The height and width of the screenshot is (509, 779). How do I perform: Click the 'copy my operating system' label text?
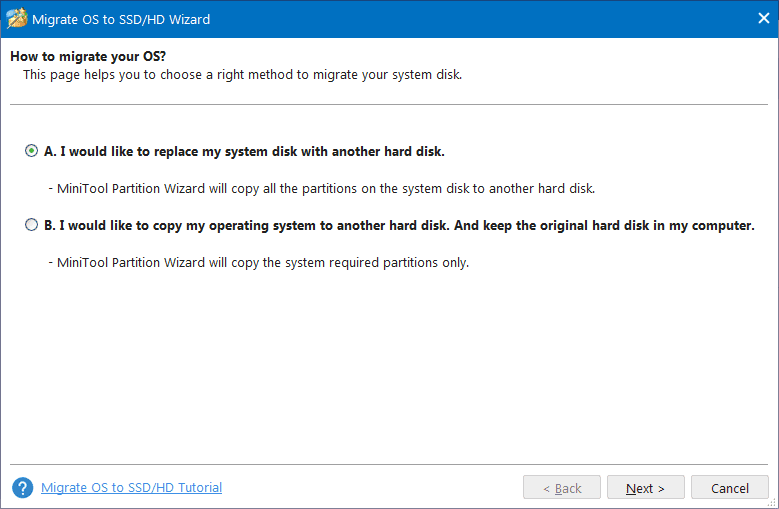(398, 226)
